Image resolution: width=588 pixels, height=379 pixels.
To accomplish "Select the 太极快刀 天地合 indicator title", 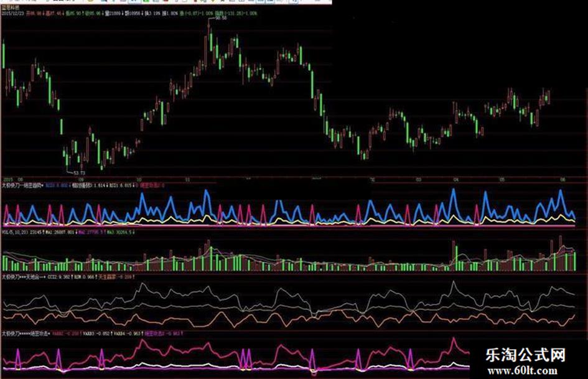I will 23,277.
